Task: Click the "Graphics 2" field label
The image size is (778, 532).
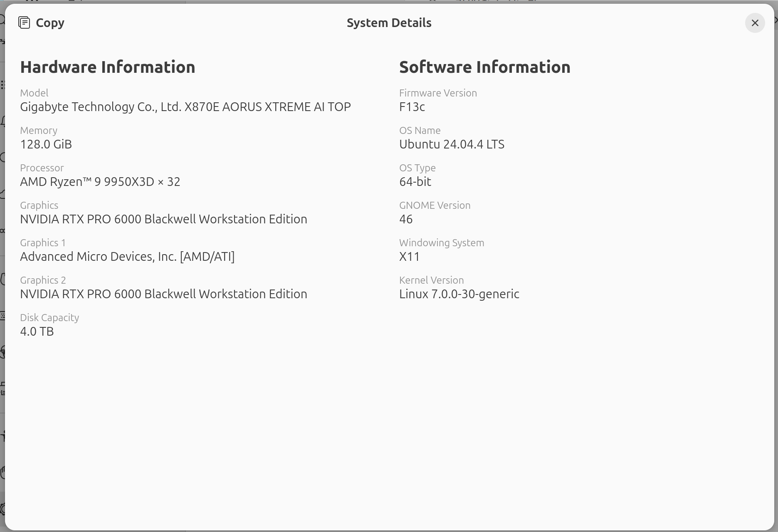Action: point(43,280)
